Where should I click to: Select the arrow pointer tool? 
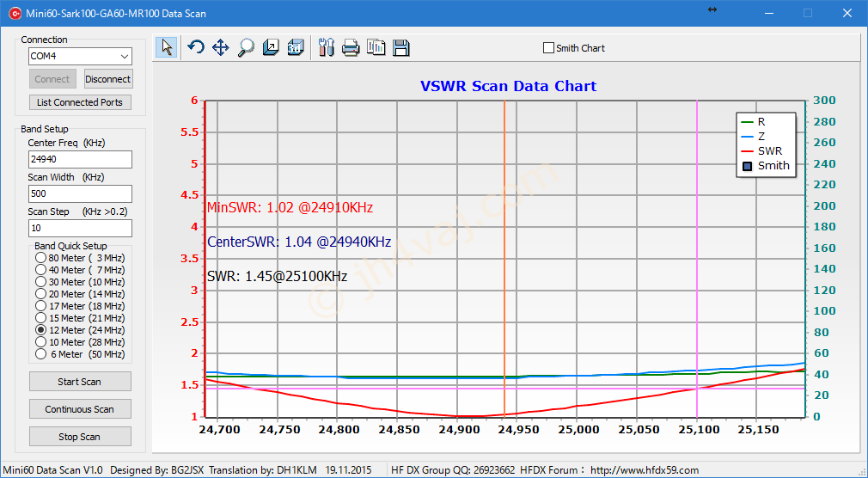click(x=167, y=47)
